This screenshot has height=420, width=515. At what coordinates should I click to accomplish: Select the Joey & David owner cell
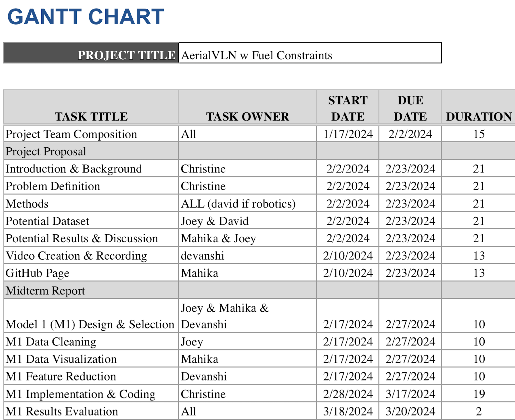(x=247, y=221)
